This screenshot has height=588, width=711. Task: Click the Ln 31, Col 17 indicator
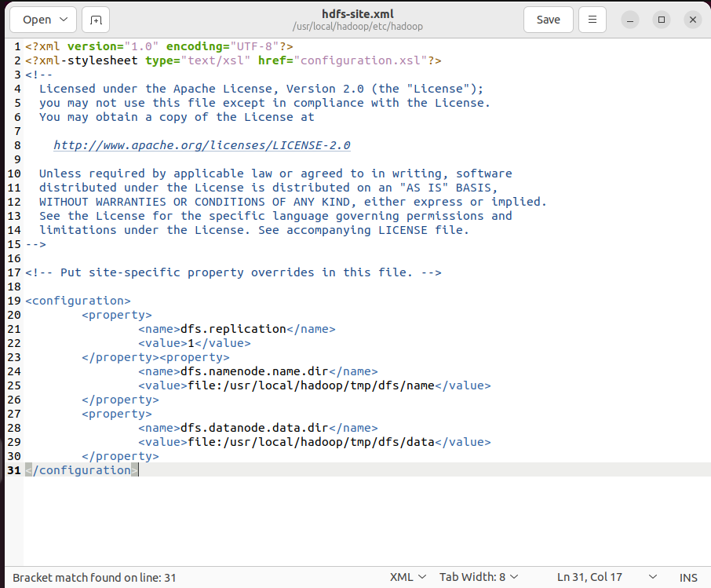589,577
